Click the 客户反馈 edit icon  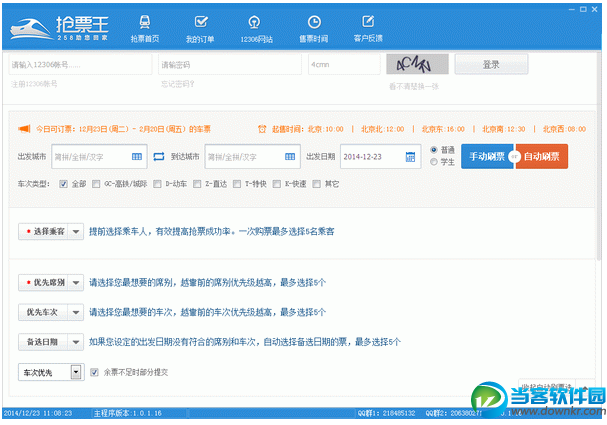click(369, 21)
